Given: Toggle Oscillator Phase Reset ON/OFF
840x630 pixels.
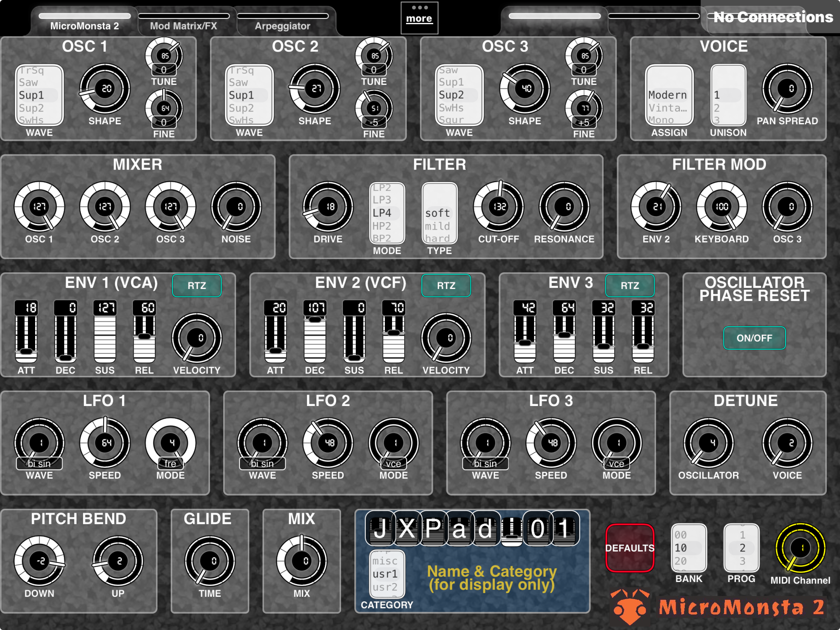Looking at the screenshot, I should tap(755, 338).
